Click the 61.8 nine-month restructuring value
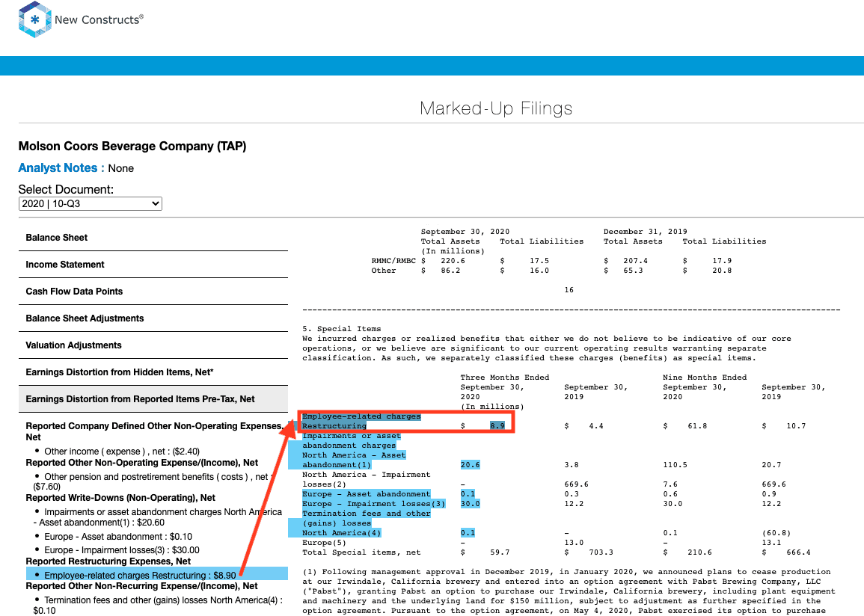The width and height of the screenshot is (864, 616). (x=698, y=426)
